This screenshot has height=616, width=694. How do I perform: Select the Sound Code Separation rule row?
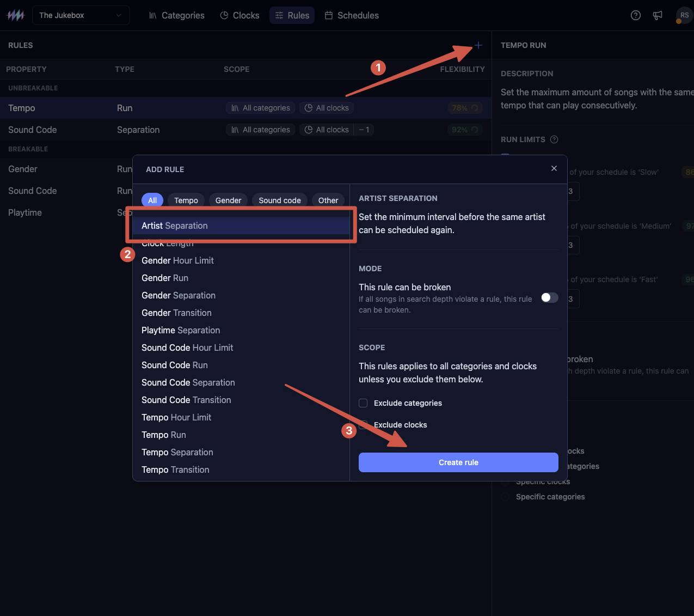(x=245, y=130)
